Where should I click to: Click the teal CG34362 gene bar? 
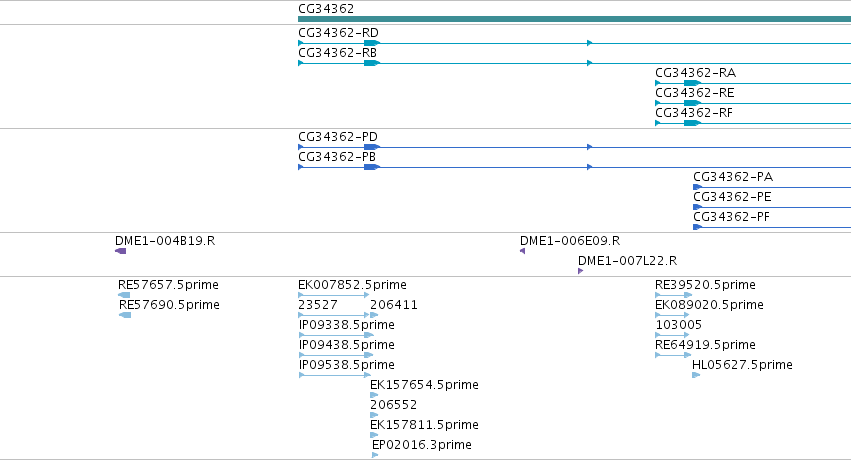(574, 19)
